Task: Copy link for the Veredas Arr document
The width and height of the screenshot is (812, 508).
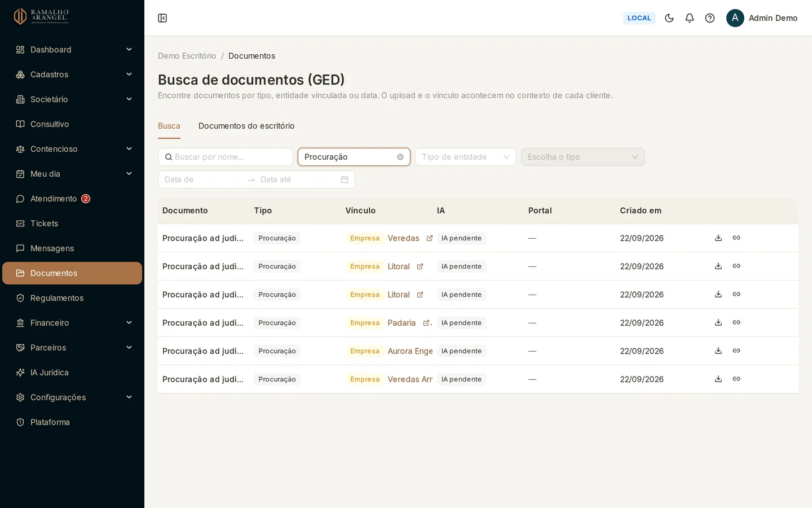Action: (736, 379)
